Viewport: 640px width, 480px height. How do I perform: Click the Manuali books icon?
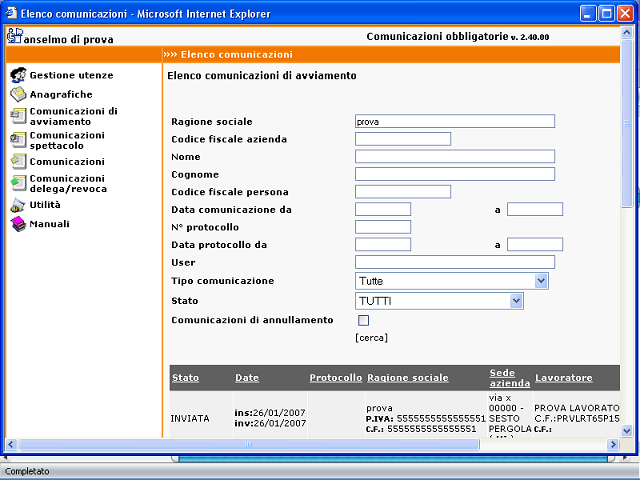pos(18,224)
